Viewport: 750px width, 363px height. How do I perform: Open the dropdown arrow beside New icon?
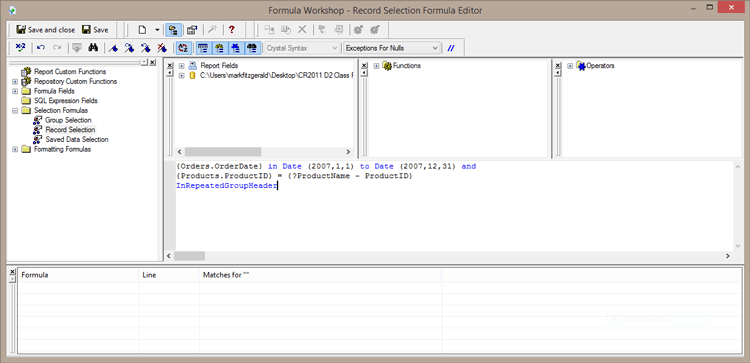(157, 30)
